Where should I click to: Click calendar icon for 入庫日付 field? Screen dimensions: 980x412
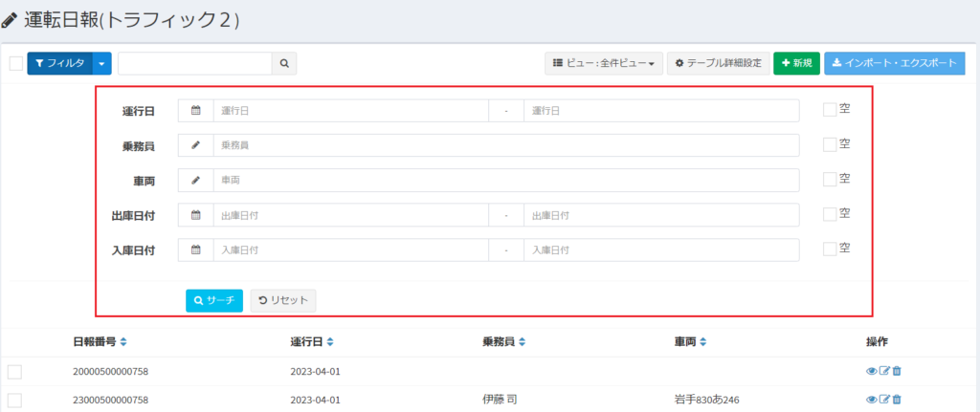[x=195, y=249]
